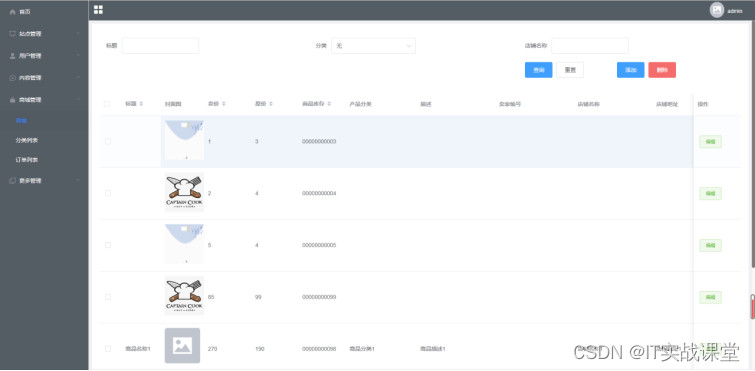
Task: Click the monitor icon beside 站点管理
Action: [13, 34]
